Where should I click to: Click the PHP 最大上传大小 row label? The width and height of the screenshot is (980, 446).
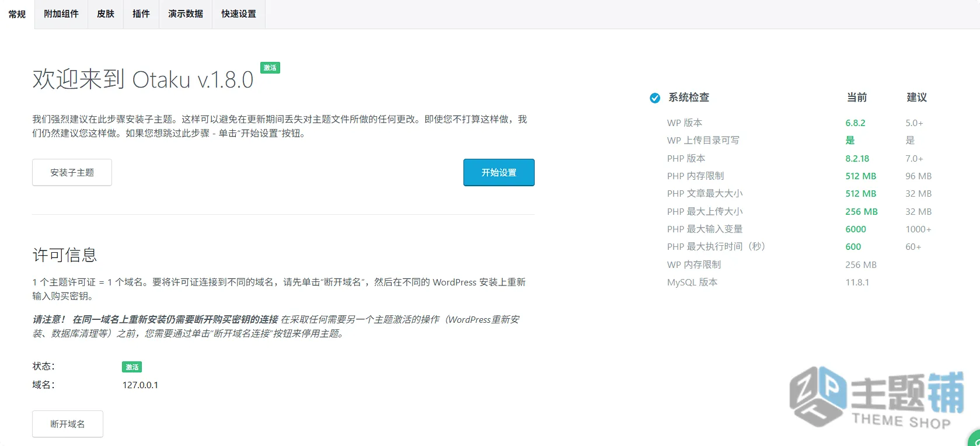coord(705,211)
